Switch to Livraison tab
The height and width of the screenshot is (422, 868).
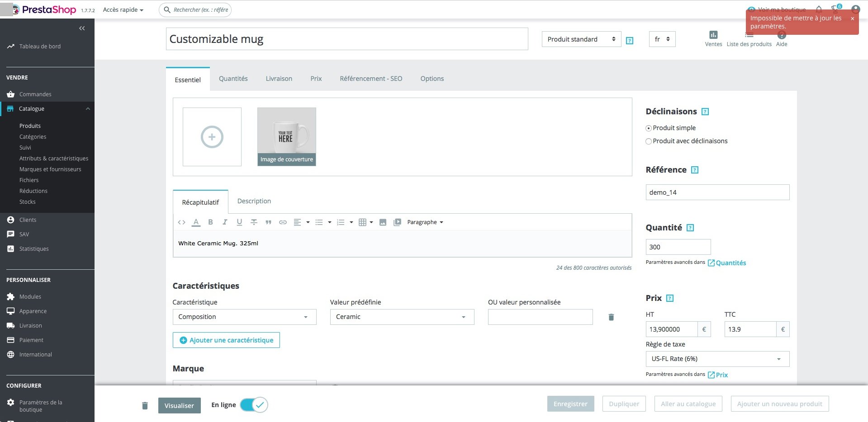click(279, 79)
